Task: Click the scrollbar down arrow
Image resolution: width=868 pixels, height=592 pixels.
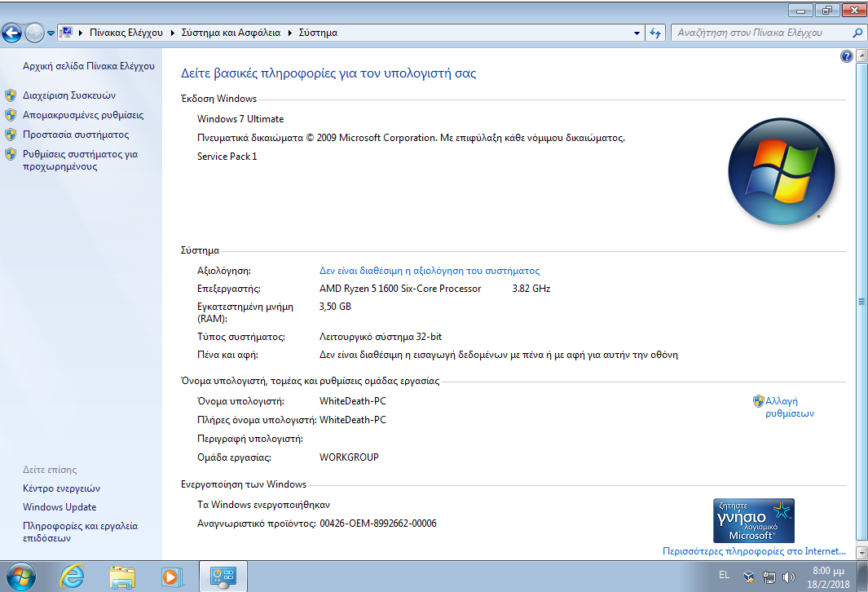Action: (861, 552)
